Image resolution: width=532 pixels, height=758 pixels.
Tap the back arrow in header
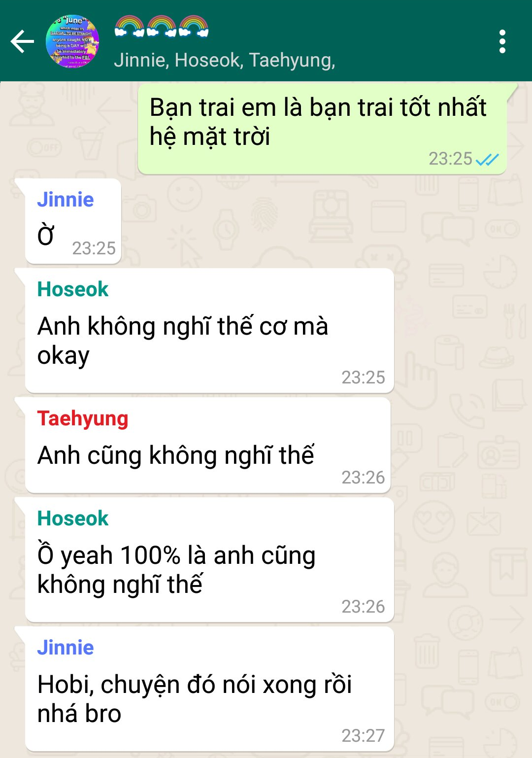pos(22,41)
